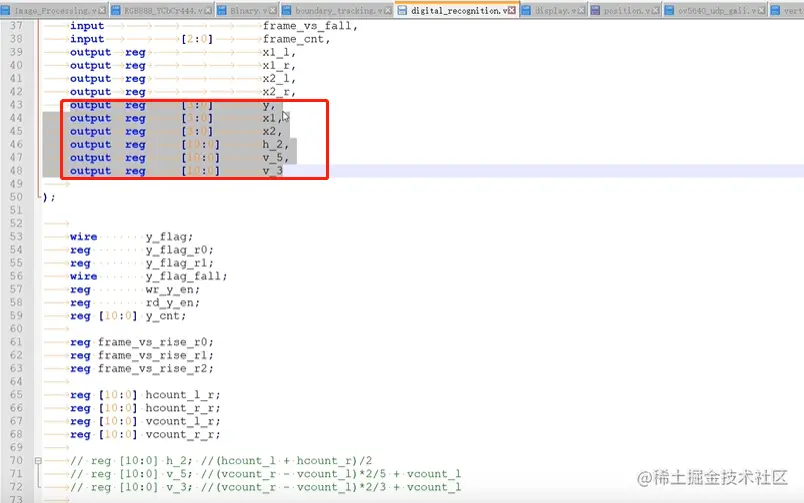Screen dimensions: 804x503
Task: Collapse the comment block fold at line 70
Action: (38, 461)
